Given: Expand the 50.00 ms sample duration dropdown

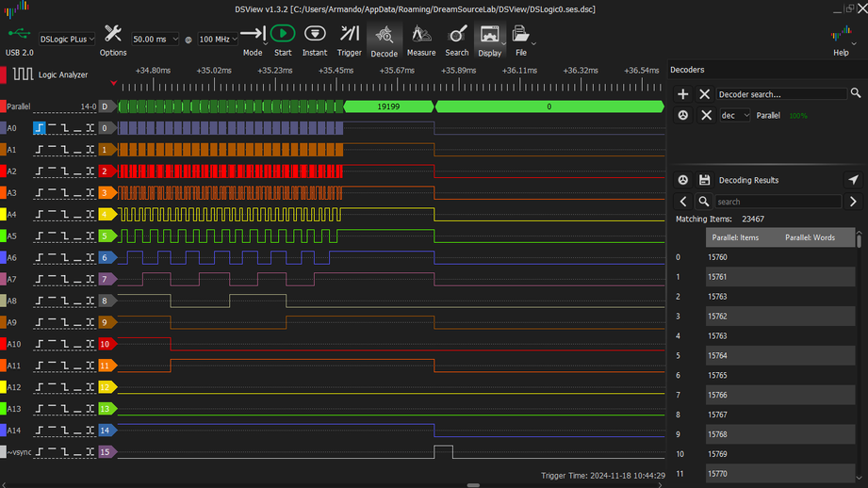Looking at the screenshot, I should [155, 40].
